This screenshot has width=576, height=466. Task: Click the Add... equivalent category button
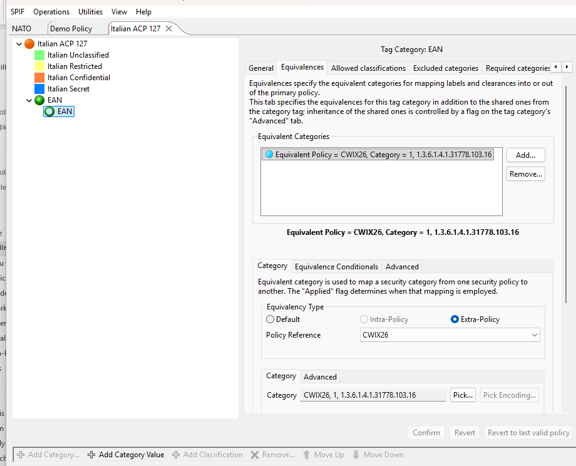(x=525, y=155)
